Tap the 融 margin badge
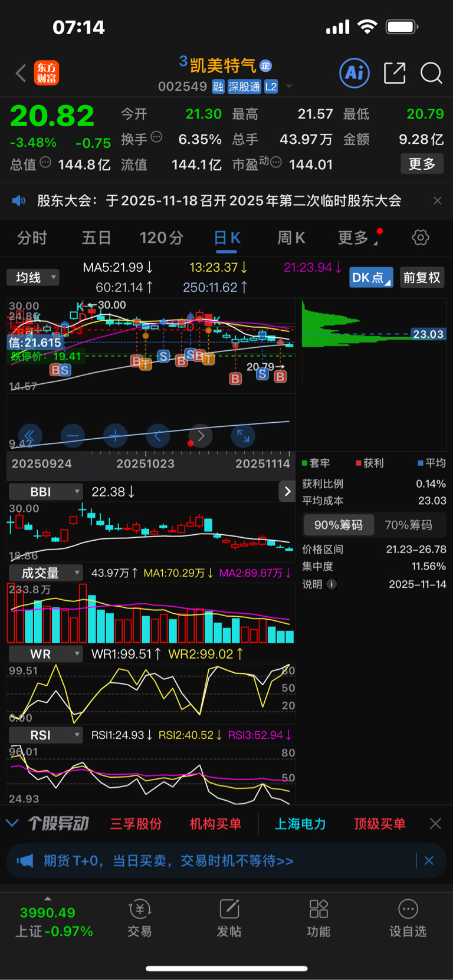453x980 pixels. coord(218,87)
